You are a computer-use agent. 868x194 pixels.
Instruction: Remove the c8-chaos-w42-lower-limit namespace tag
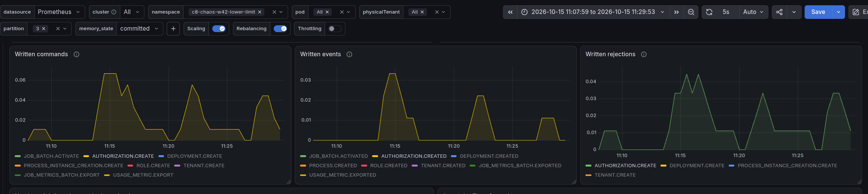click(x=260, y=12)
